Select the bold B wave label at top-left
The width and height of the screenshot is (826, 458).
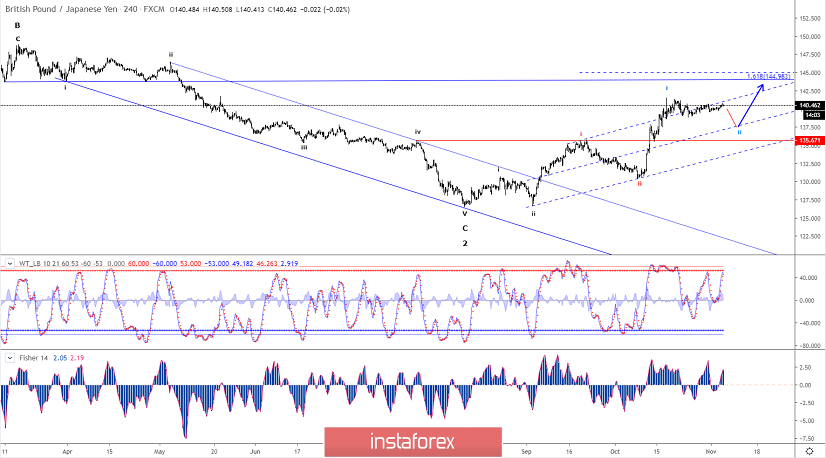point(17,25)
